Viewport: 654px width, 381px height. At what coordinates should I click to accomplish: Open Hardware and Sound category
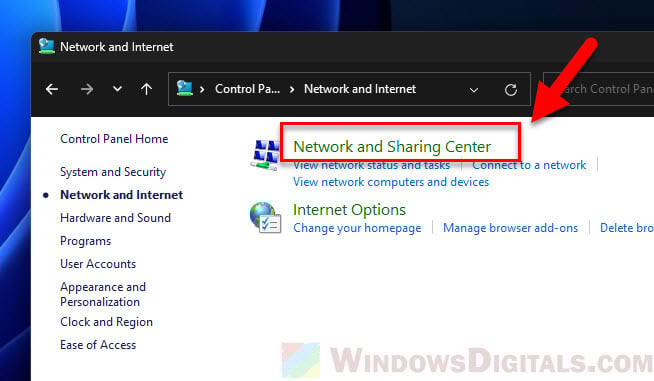pos(116,218)
